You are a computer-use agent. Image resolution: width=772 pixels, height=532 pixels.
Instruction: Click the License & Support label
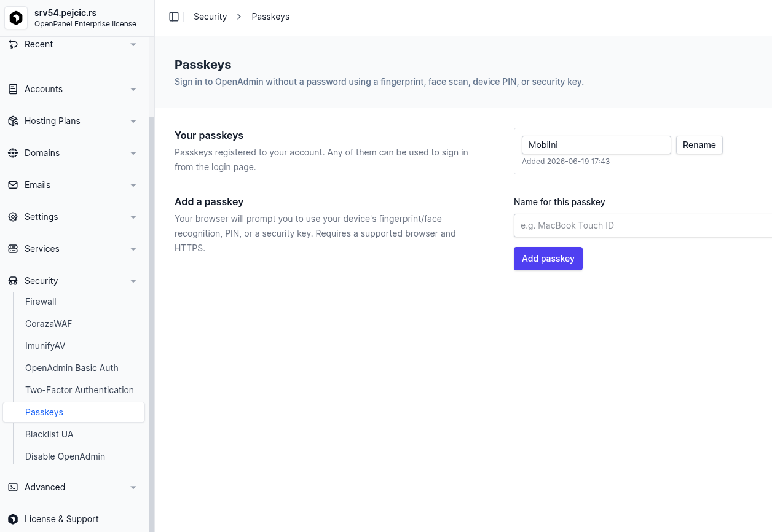pos(61,519)
